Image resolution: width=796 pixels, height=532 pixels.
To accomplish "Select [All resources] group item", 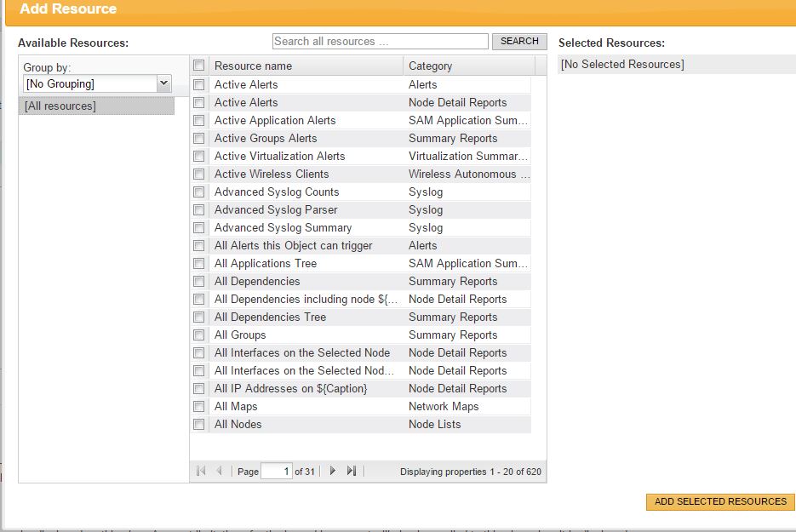I will (x=96, y=106).
